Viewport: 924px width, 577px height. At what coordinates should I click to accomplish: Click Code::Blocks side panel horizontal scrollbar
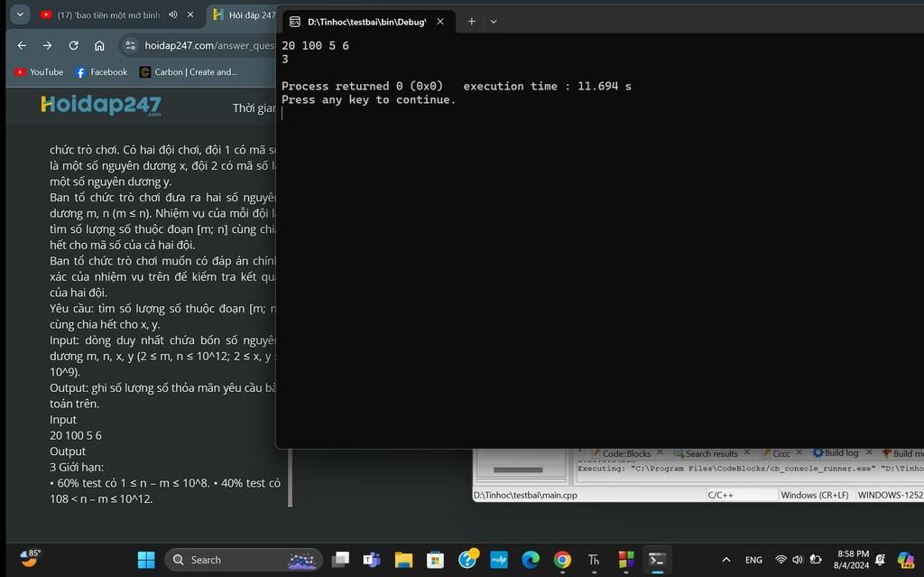(518, 470)
